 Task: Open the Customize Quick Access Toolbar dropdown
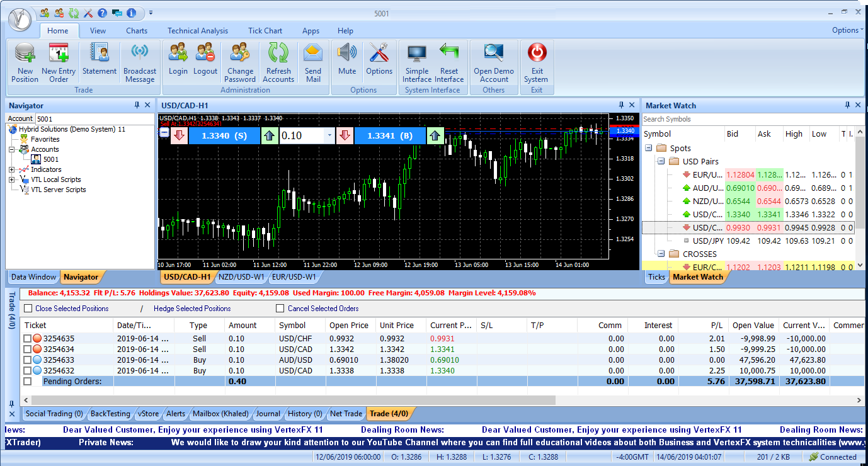tap(151, 13)
